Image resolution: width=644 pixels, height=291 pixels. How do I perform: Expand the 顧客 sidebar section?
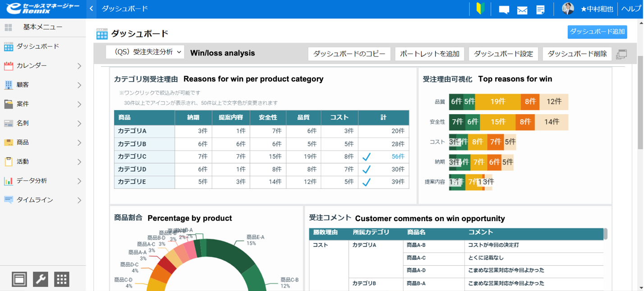[x=43, y=85]
